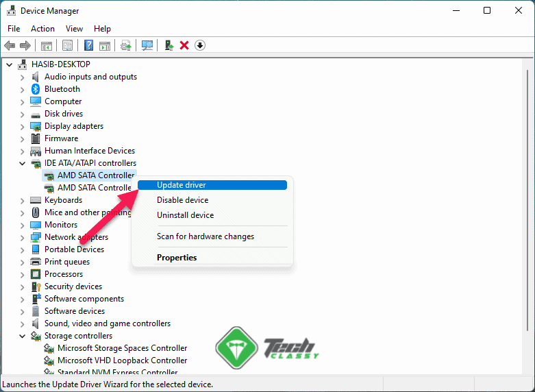535x392 pixels.
Task: Select Microsoft VHD Loopback Controller
Action: [116, 360]
